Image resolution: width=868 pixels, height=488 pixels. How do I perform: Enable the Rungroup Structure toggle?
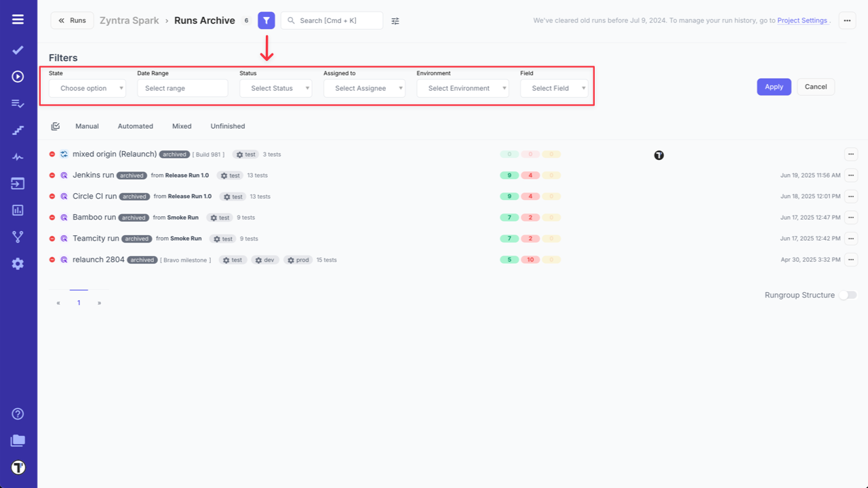pos(847,296)
